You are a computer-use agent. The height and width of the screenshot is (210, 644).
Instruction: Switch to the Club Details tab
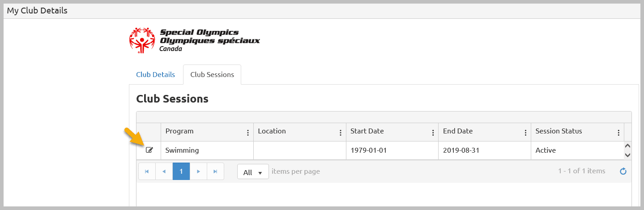(155, 74)
